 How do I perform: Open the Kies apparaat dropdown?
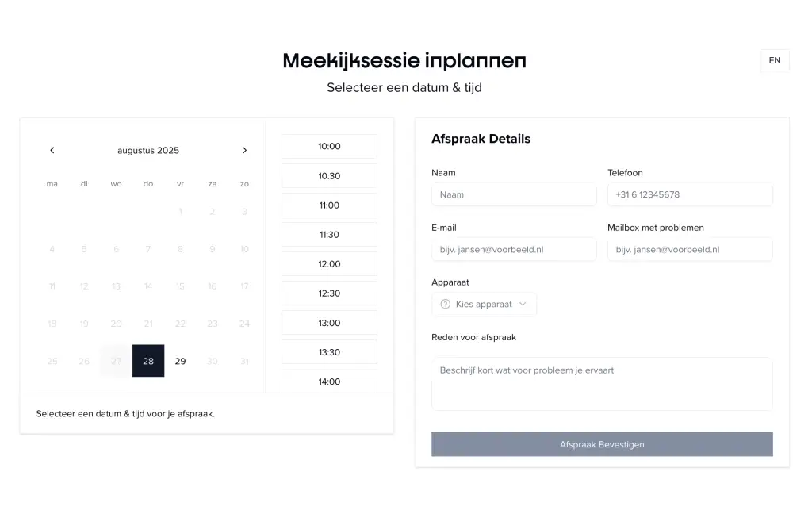485,305
